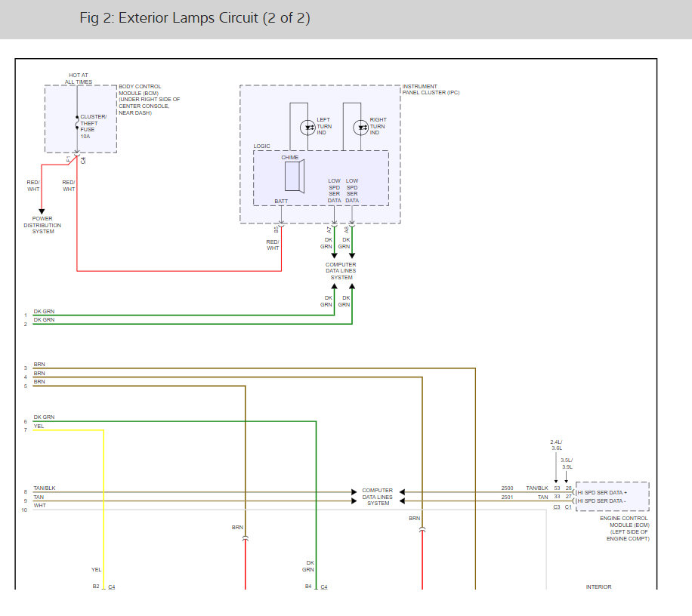The height and width of the screenshot is (616, 692).
Task: Select the 'ENGINE CONTROL MODULE (ECM)' label
Action: pos(624,522)
